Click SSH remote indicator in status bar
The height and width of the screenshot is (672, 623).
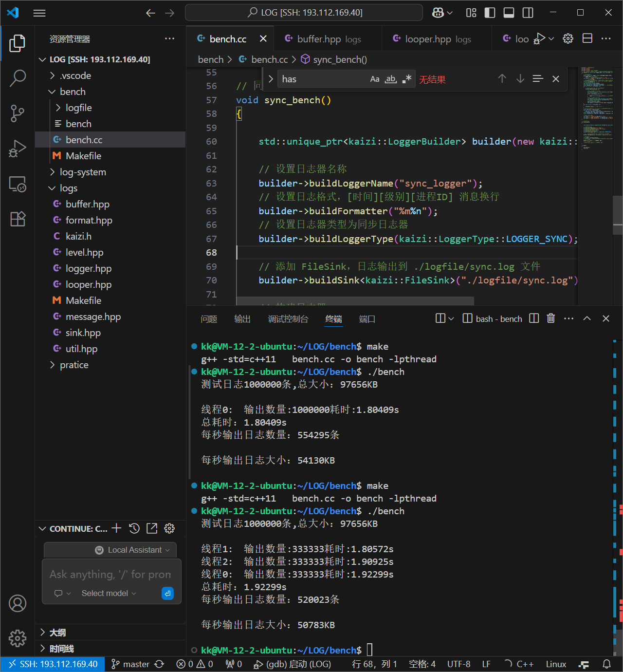(x=53, y=664)
